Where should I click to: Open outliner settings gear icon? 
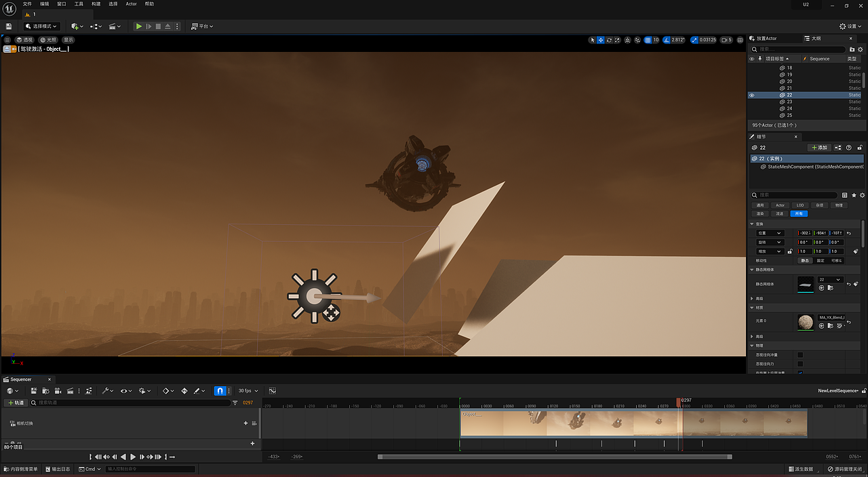862,49
